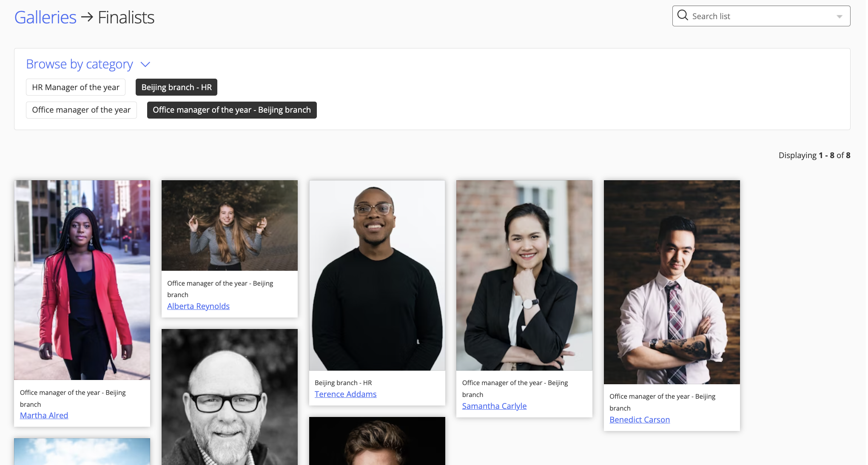Viewport: 868px width, 465px height.
Task: Open Benedict Carson's profile link
Action: [x=639, y=420]
